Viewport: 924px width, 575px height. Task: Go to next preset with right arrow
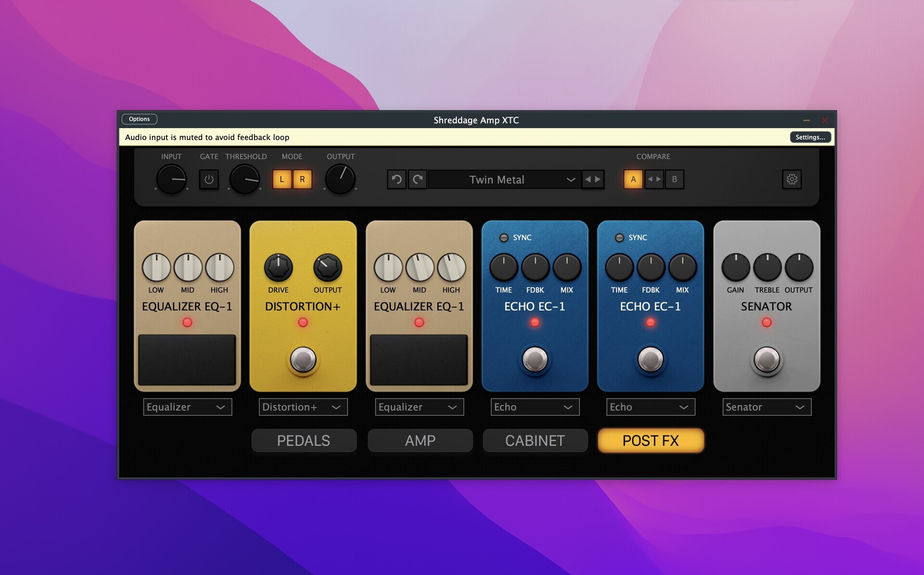pyautogui.click(x=598, y=179)
